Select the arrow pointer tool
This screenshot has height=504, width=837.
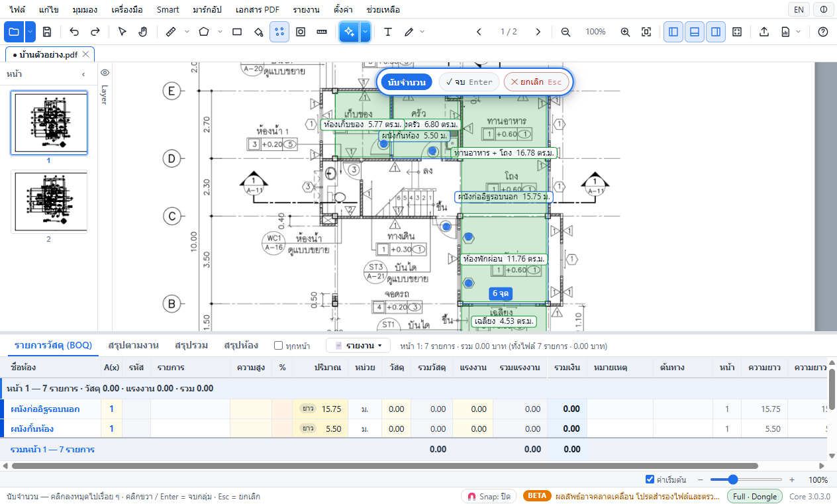[x=122, y=32]
